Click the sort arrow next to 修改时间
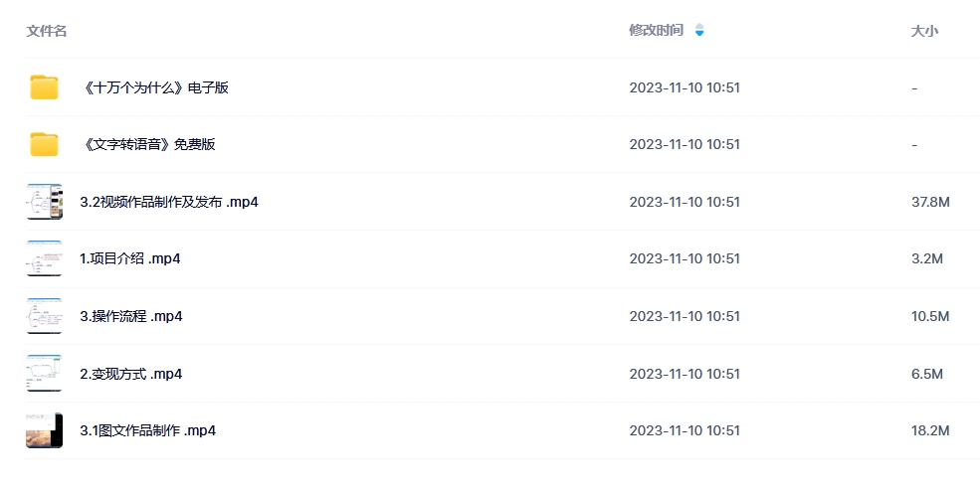Screen dimensions: 980x493 click(x=699, y=30)
